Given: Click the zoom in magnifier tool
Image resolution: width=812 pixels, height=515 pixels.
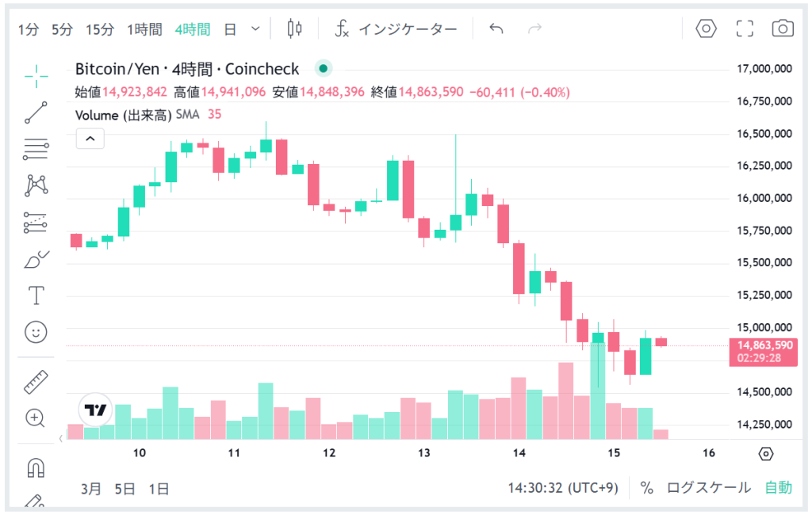Looking at the screenshot, I should [36, 418].
